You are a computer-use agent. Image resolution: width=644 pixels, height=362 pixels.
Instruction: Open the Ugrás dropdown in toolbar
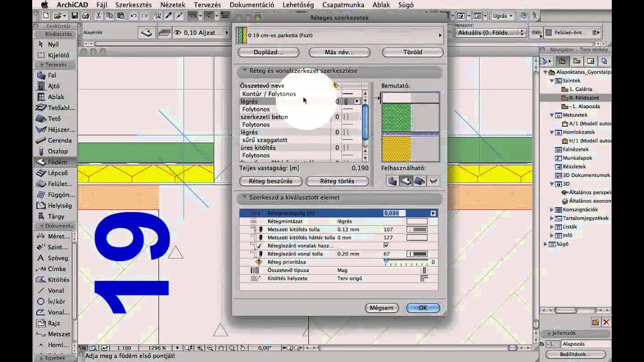click(502, 16)
